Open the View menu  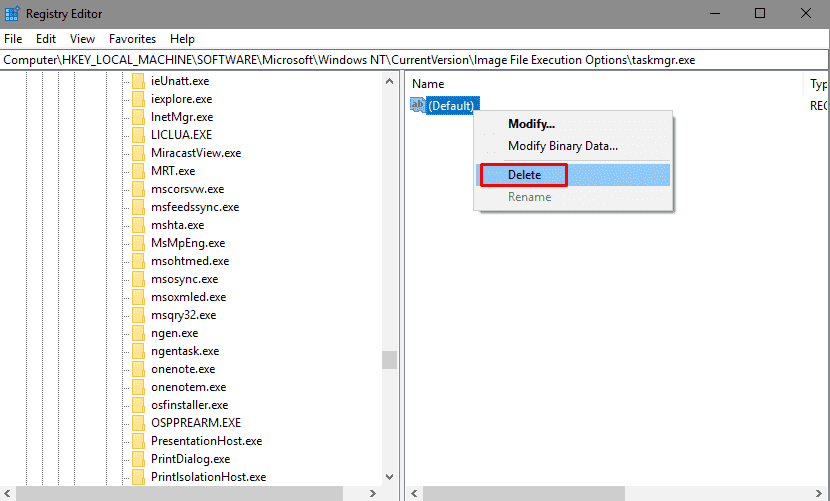tap(83, 39)
